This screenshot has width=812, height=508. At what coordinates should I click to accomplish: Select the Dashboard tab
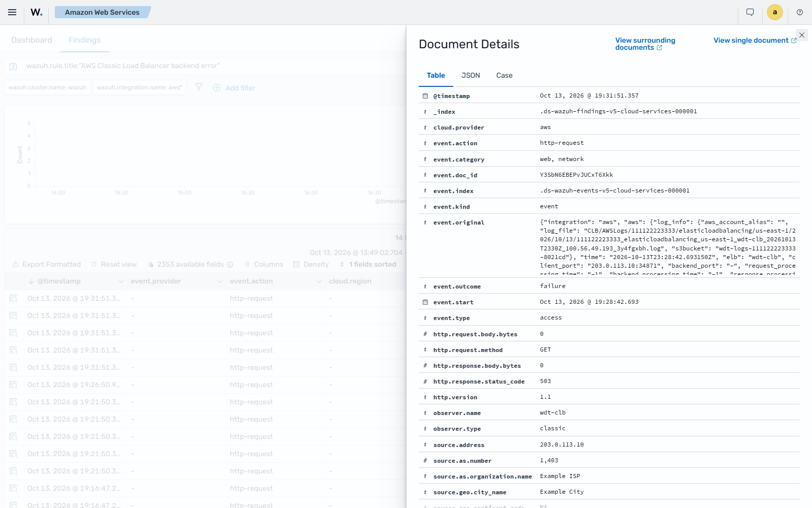pyautogui.click(x=31, y=40)
